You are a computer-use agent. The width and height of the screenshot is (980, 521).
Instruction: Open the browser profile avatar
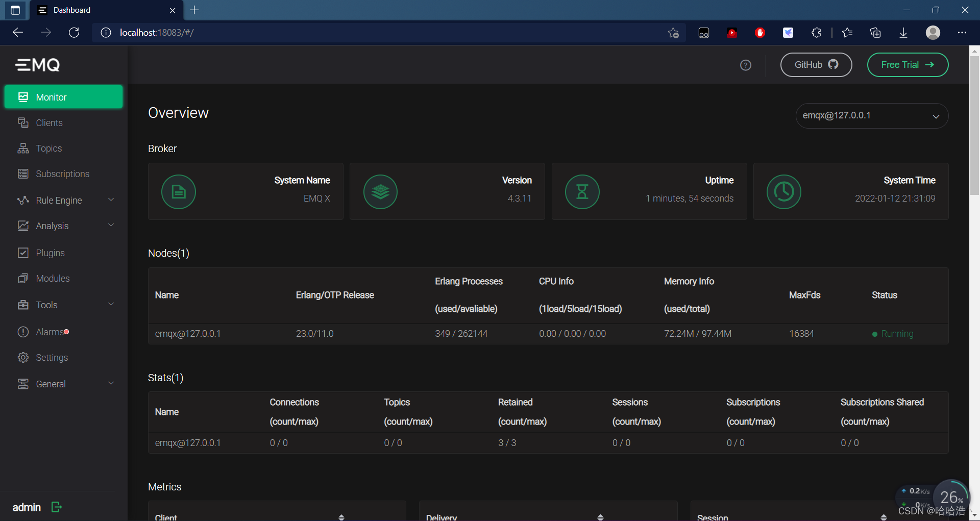[x=933, y=33]
